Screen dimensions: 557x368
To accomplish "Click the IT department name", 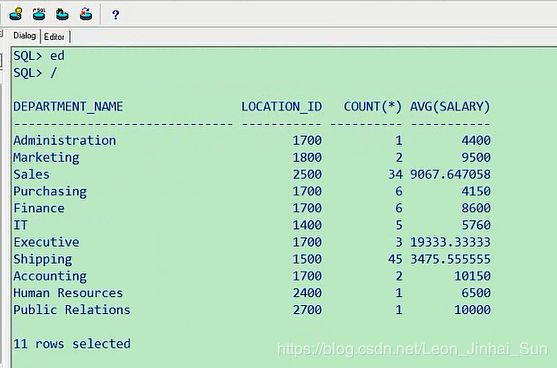I will (x=20, y=225).
